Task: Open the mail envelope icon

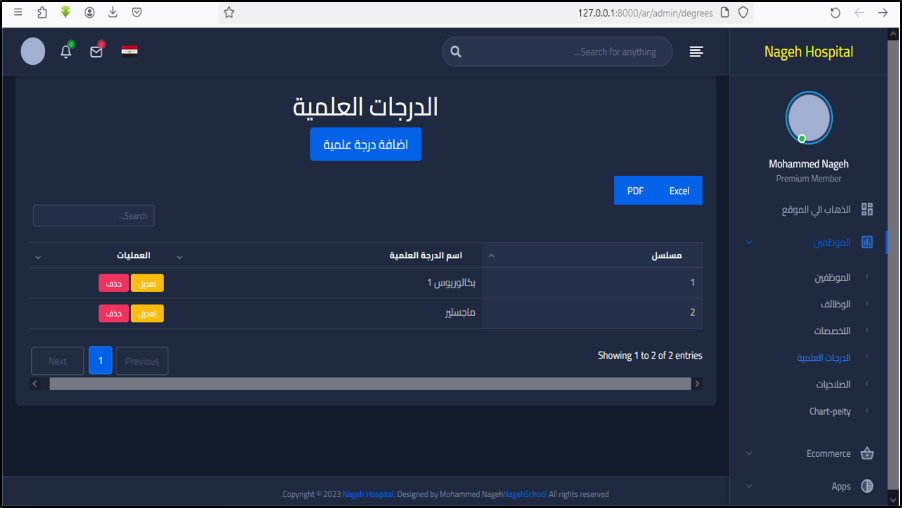Action: click(97, 52)
